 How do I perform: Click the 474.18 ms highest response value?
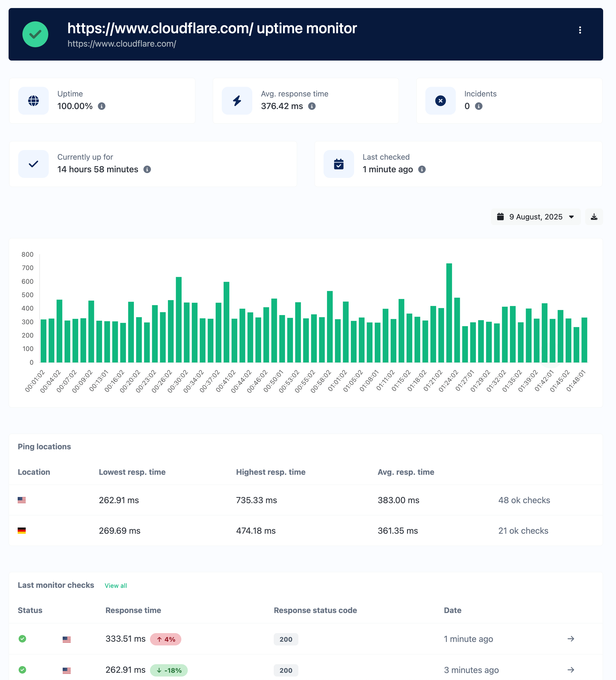[x=256, y=530]
